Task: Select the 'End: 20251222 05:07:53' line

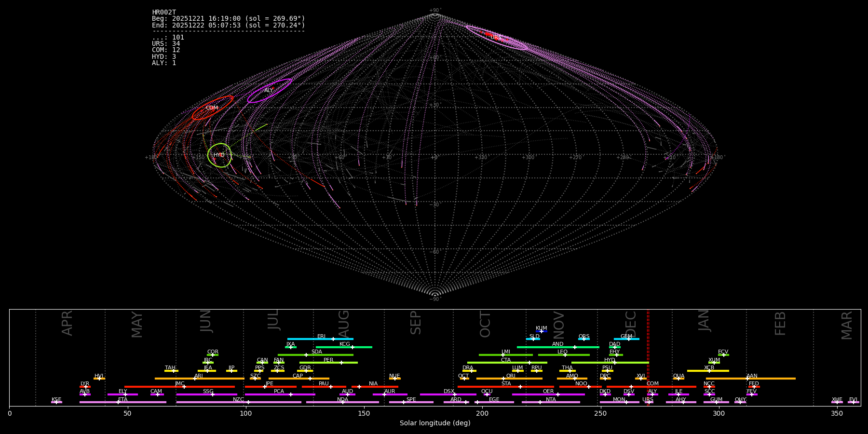Action: click(x=229, y=25)
